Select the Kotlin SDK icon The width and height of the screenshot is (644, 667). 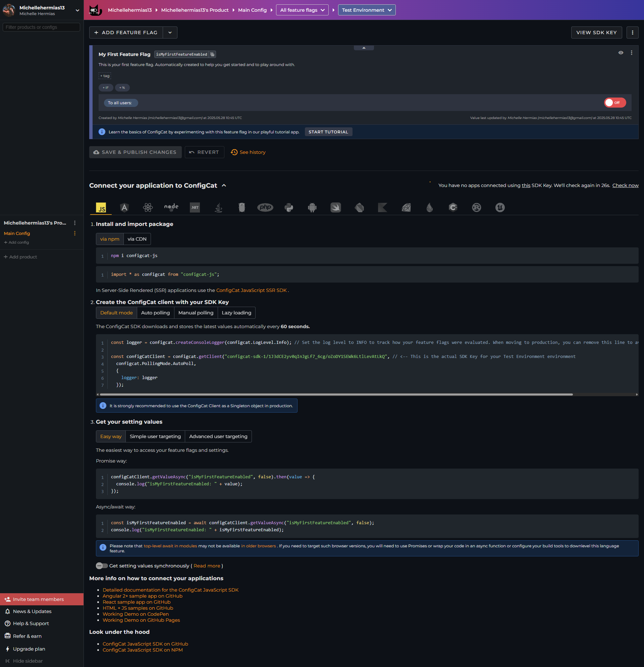point(383,207)
